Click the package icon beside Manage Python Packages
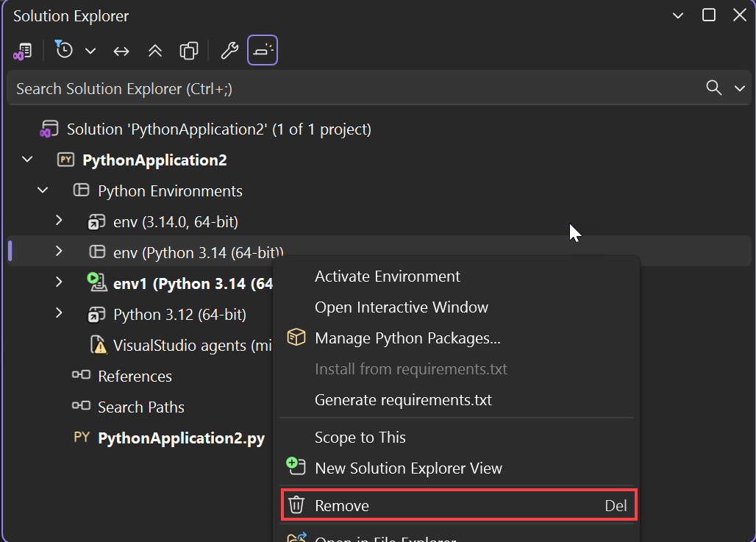Viewport: 756px width, 542px height. tap(296, 338)
